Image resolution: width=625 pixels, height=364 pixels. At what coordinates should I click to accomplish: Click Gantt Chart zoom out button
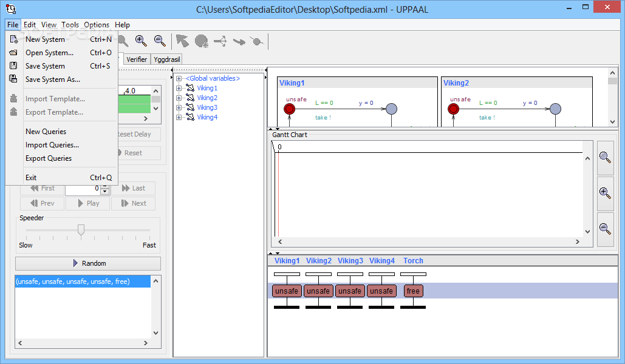[x=605, y=229]
